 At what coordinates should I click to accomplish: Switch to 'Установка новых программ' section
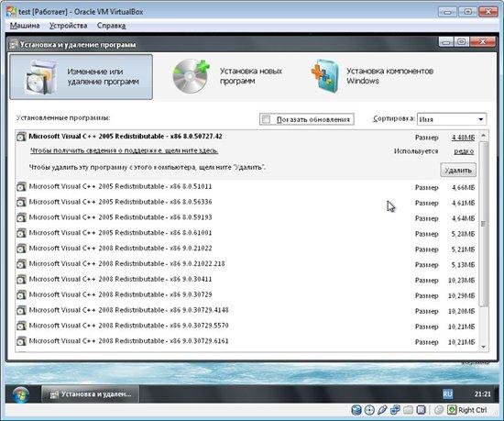pos(227,76)
